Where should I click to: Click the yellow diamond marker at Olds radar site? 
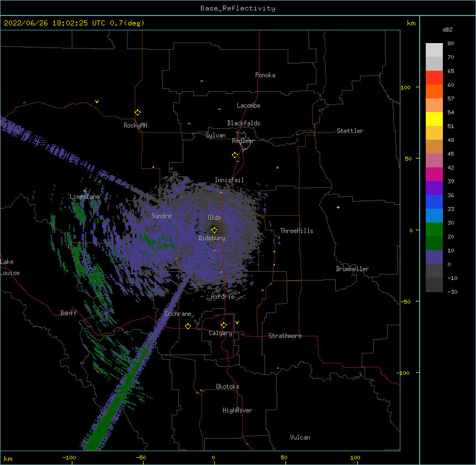(x=214, y=230)
